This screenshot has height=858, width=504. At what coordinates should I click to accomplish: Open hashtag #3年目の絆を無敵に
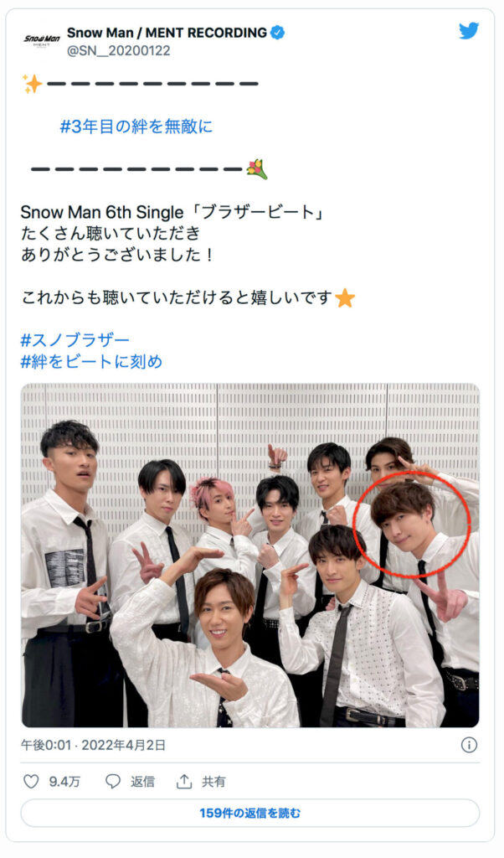(136, 127)
